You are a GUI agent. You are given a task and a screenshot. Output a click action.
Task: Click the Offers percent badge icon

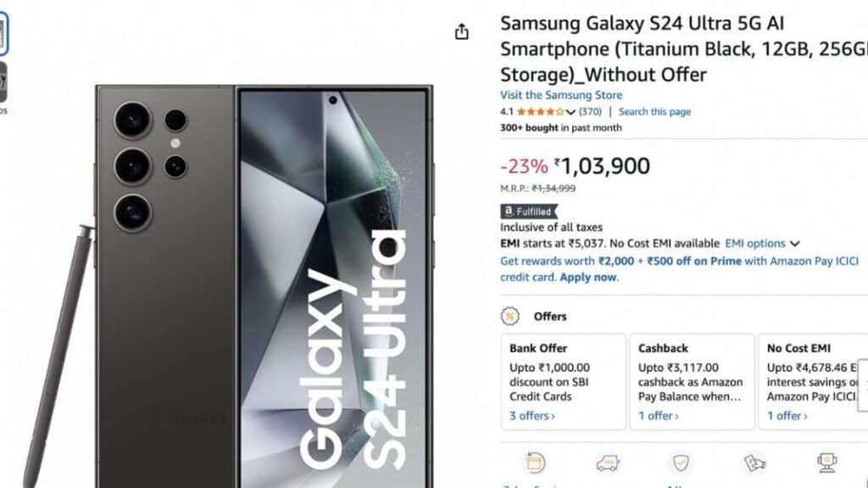click(510, 316)
